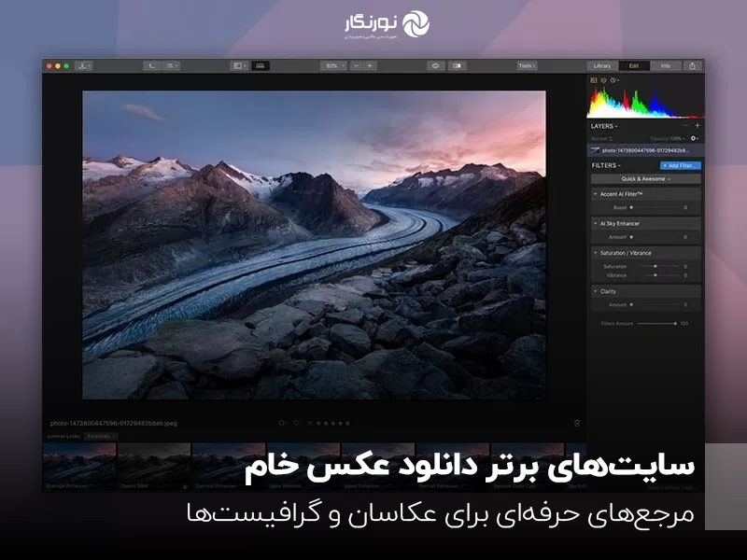Click the preview eye icon in toolbar

pyautogui.click(x=435, y=65)
